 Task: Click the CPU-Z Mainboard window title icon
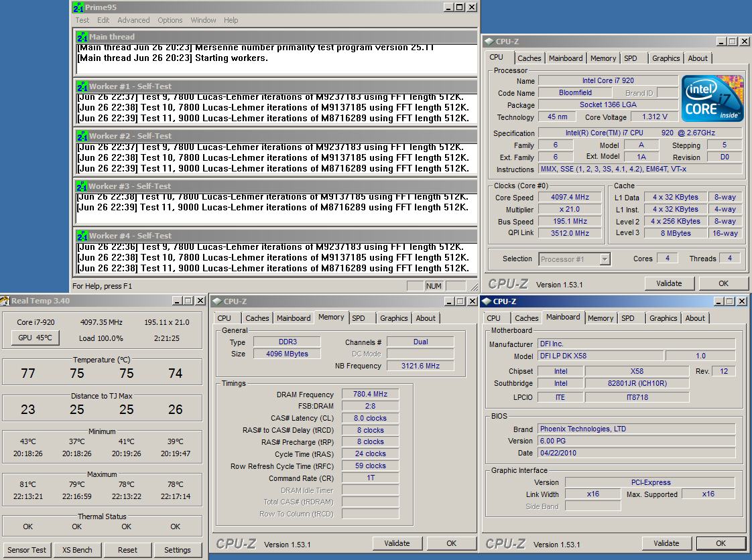(x=487, y=301)
